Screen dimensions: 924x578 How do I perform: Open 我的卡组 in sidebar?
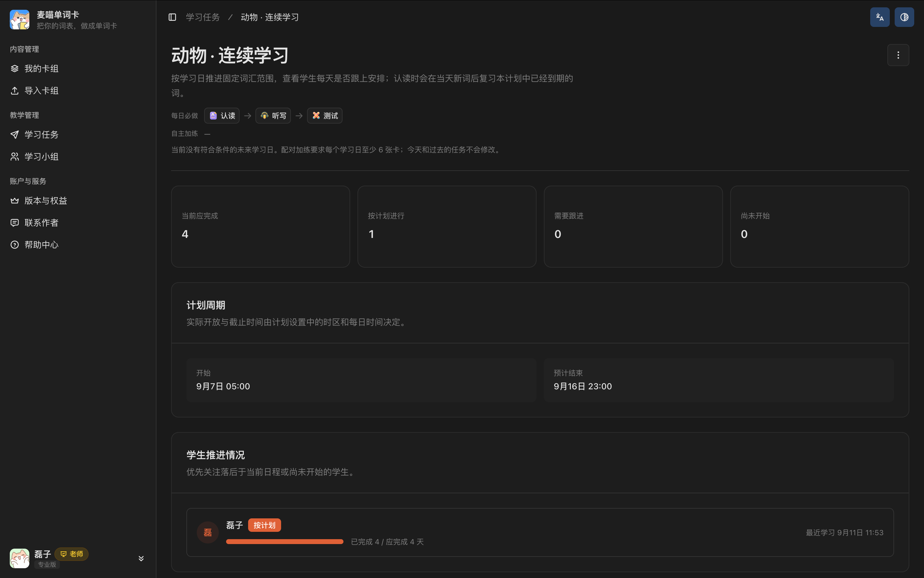(78, 69)
